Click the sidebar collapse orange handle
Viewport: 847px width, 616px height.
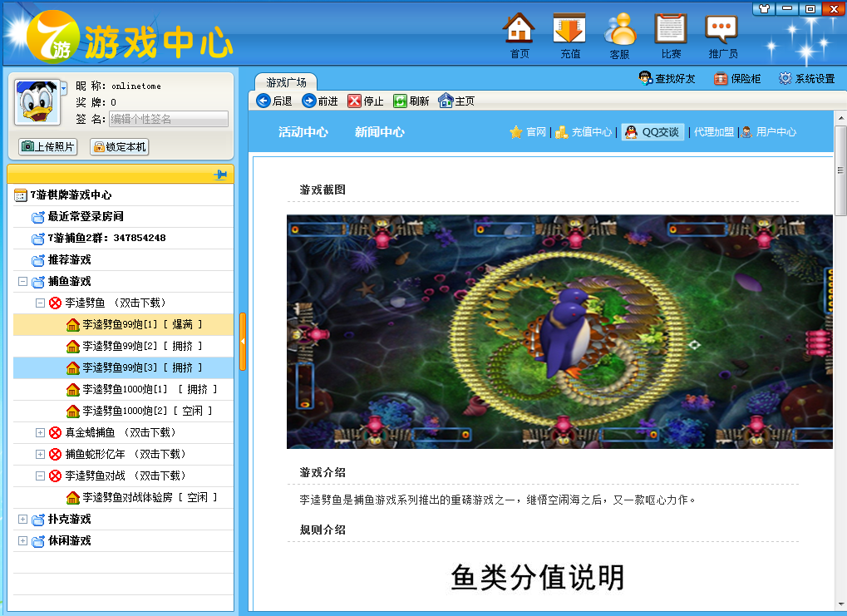pyautogui.click(x=243, y=342)
